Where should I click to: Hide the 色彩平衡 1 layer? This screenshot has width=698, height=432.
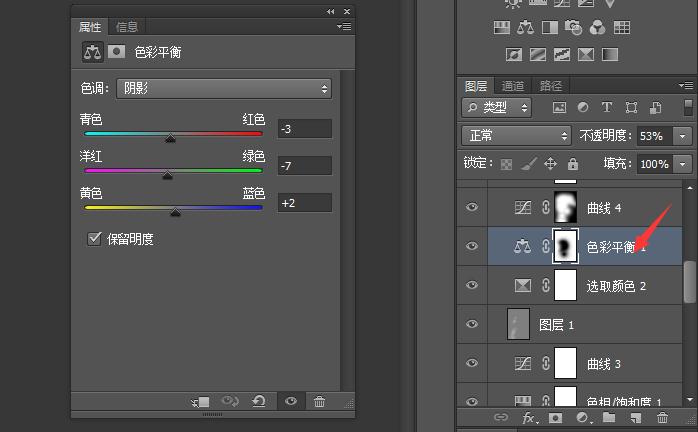pos(472,246)
